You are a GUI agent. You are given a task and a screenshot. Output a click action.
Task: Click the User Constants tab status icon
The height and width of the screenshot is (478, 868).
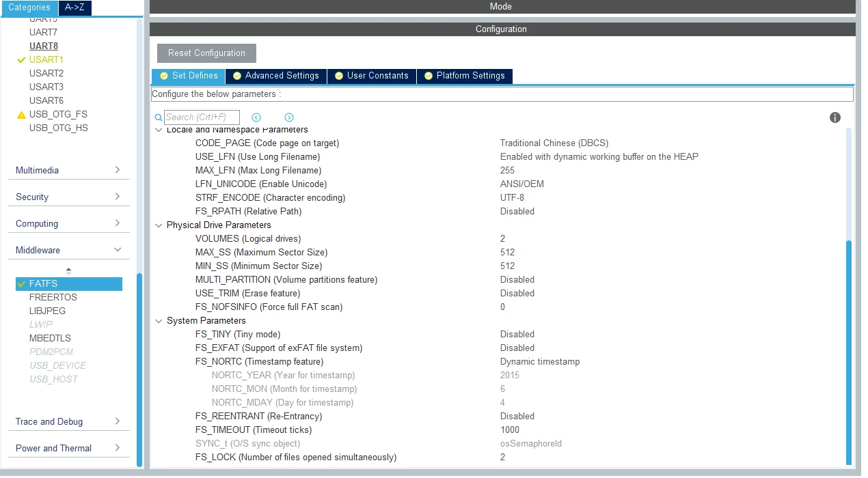coord(339,76)
